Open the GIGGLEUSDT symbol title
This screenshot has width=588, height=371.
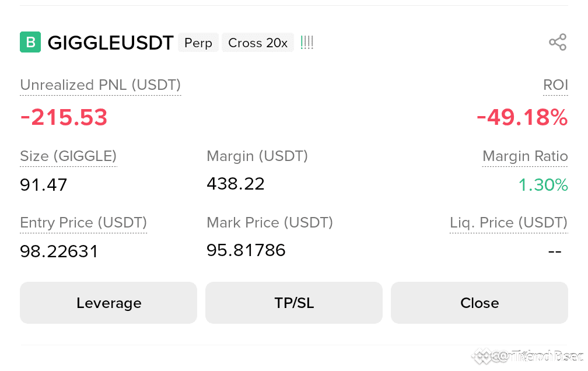(111, 43)
